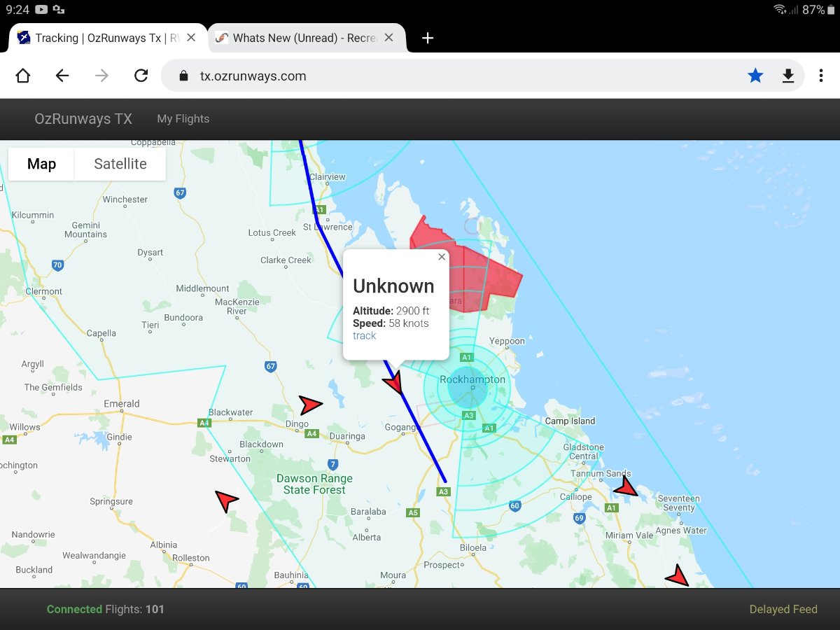
Task: Follow the track link in popup
Action: click(x=364, y=336)
